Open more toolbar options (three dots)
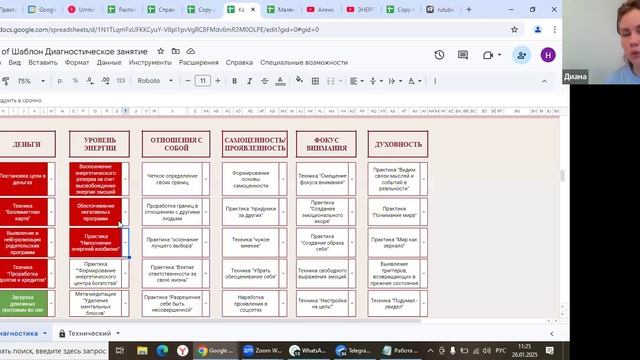 (x=435, y=81)
